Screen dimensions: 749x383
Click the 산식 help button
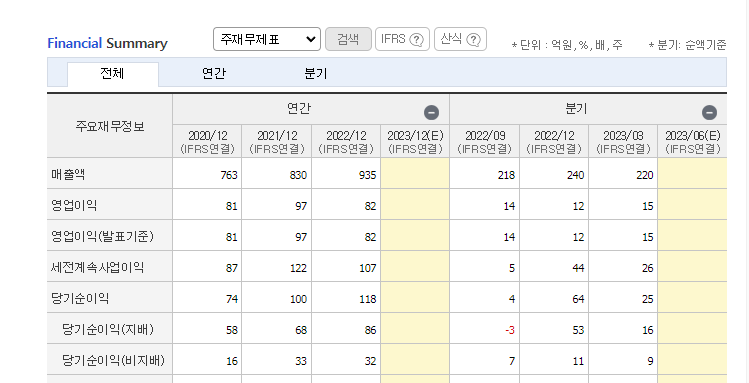click(460, 39)
